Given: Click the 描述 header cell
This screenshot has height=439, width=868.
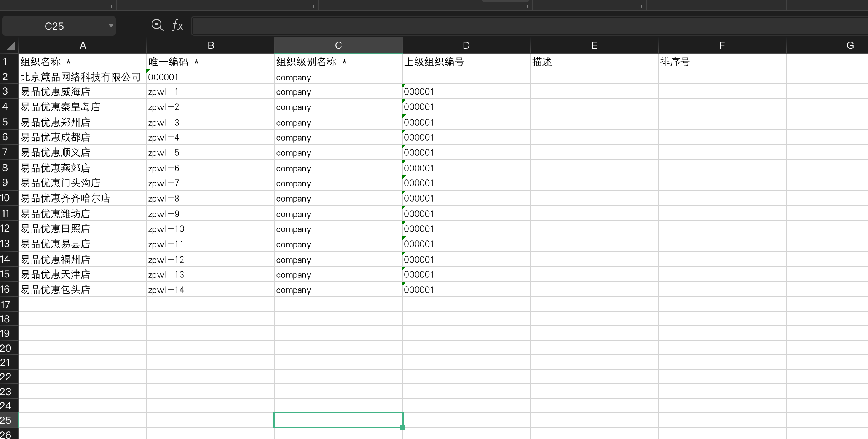Looking at the screenshot, I should click(594, 62).
